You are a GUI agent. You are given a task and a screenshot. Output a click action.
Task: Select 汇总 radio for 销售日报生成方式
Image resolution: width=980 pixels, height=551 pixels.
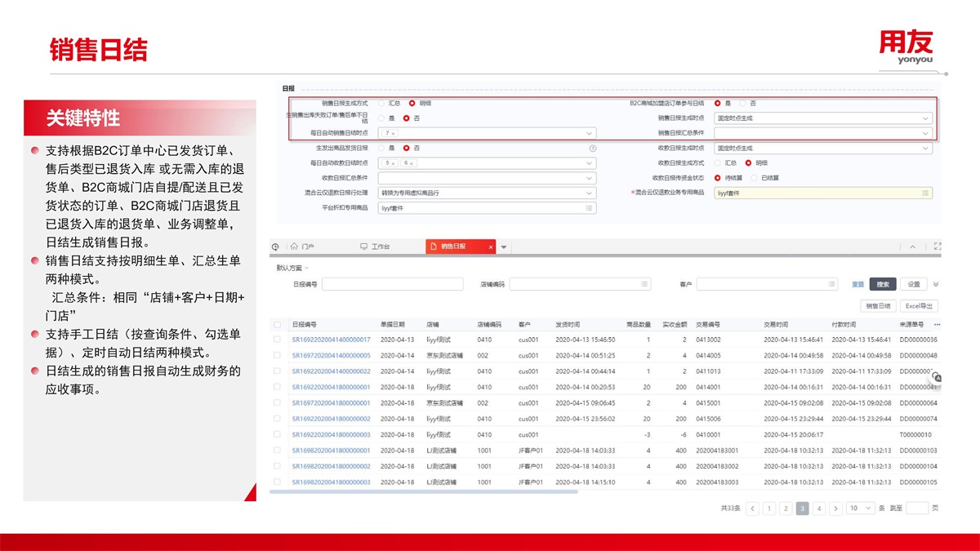tap(381, 104)
